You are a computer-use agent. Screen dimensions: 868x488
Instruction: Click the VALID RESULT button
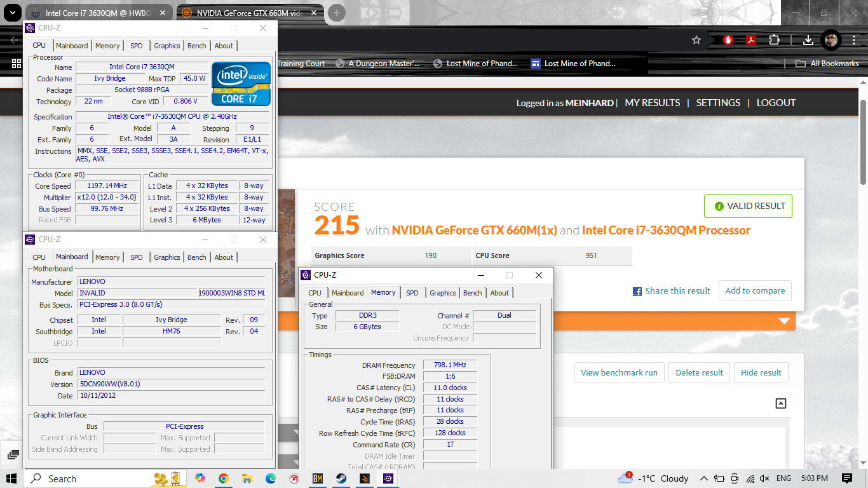(748, 206)
